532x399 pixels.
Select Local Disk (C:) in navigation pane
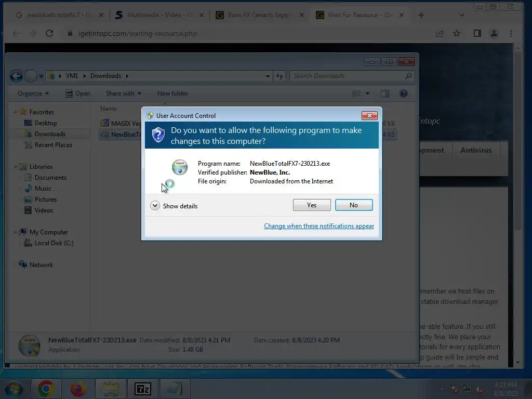54,243
